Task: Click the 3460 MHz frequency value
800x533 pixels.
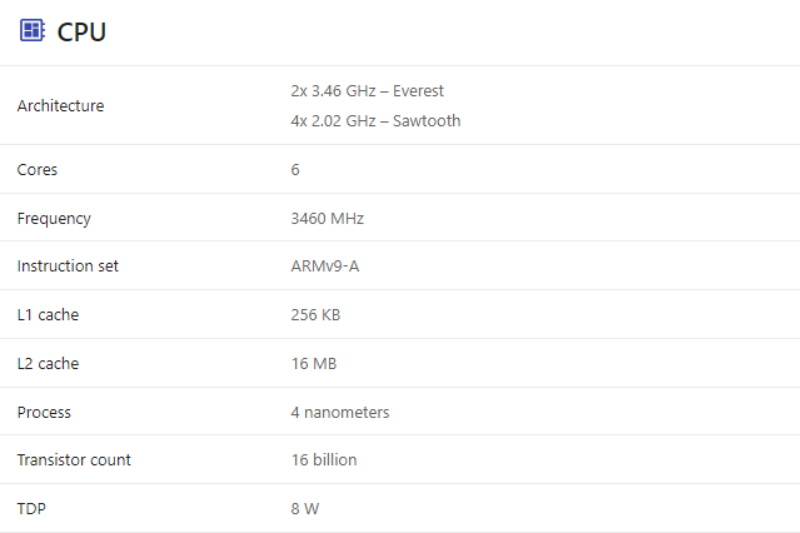Action: click(x=327, y=218)
